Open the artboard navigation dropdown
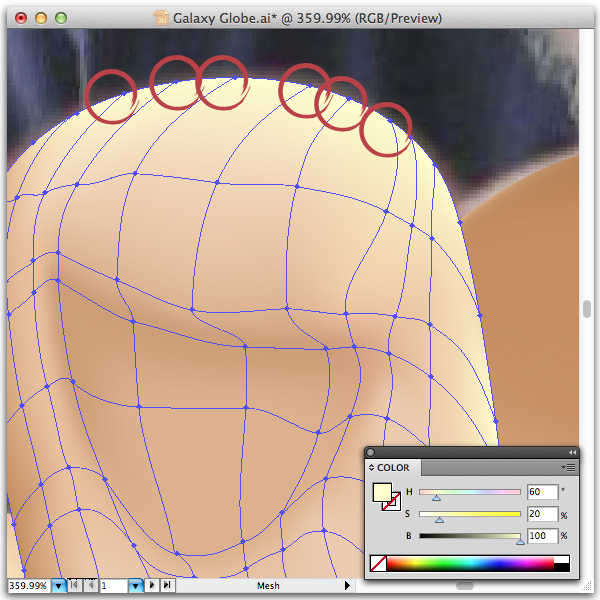The image size is (600, 600). [x=135, y=585]
